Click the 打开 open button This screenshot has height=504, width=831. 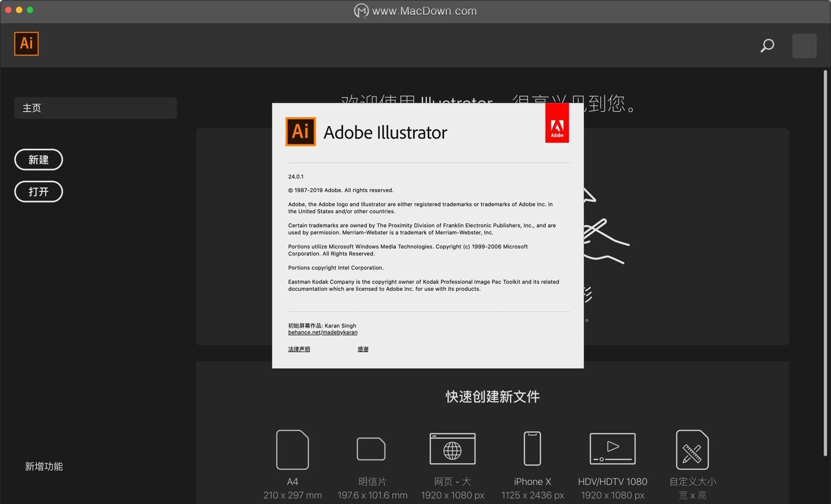click(39, 192)
